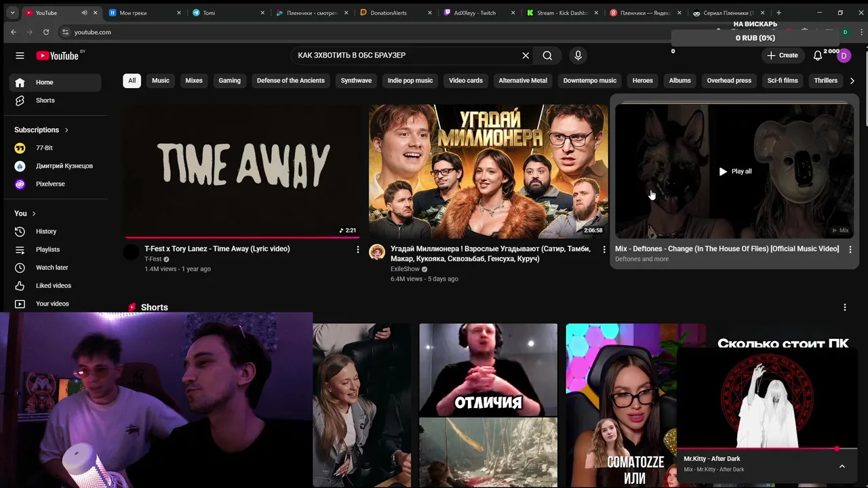Image resolution: width=868 pixels, height=488 pixels.
Task: Open the ОТЛИЧИЯ short thumbnail
Action: click(488, 405)
